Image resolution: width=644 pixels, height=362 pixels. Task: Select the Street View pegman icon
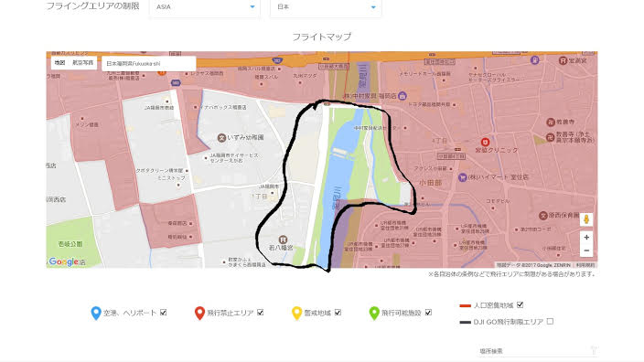[x=586, y=219]
